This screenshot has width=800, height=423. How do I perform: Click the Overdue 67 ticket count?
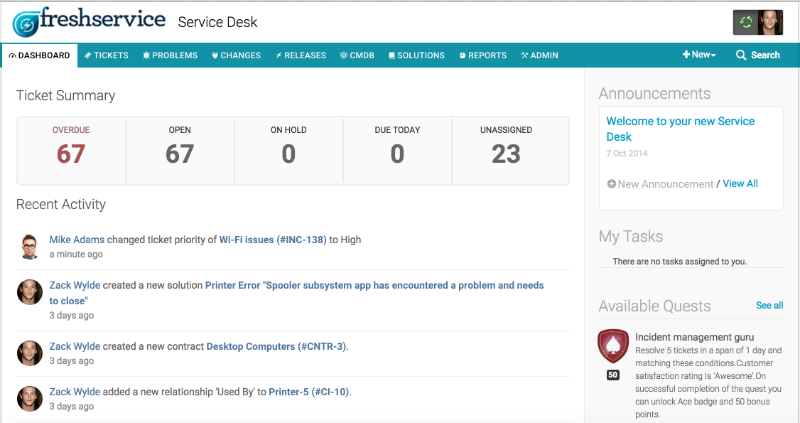(70, 153)
